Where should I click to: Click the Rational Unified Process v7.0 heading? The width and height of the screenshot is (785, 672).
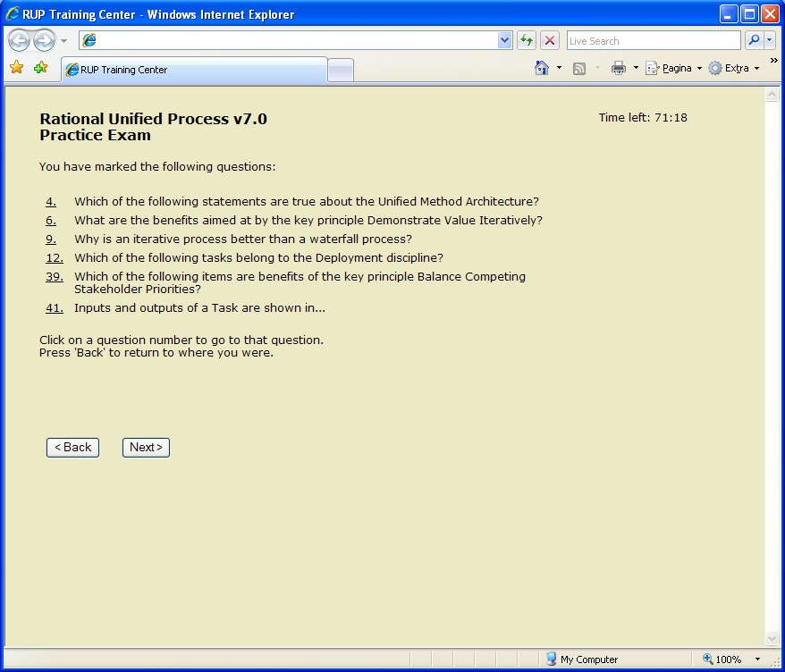(153, 119)
